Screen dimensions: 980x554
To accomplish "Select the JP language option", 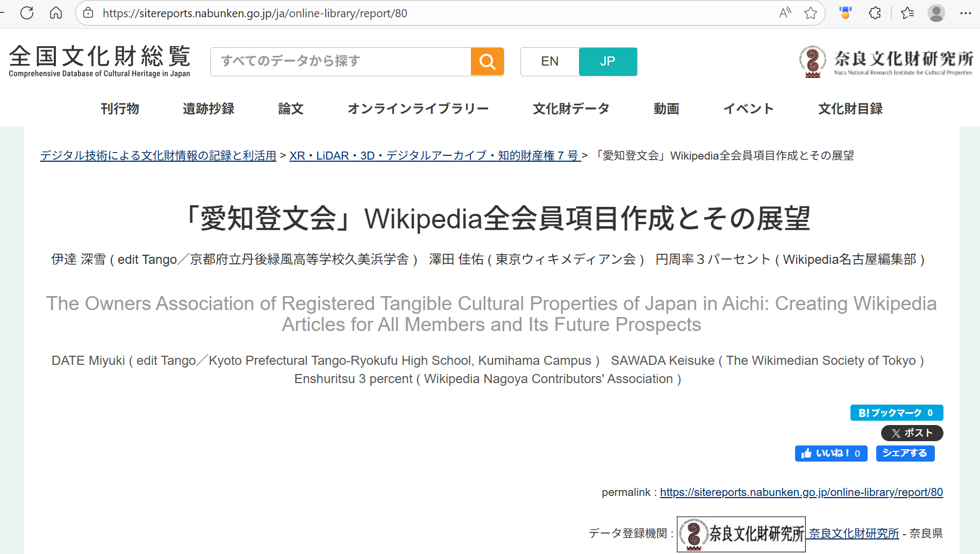I will [x=607, y=62].
